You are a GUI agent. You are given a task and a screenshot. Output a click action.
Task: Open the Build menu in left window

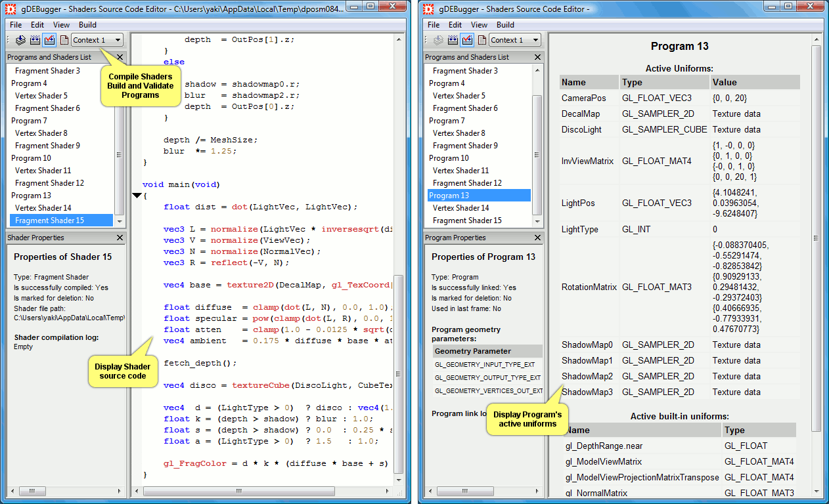[87, 25]
